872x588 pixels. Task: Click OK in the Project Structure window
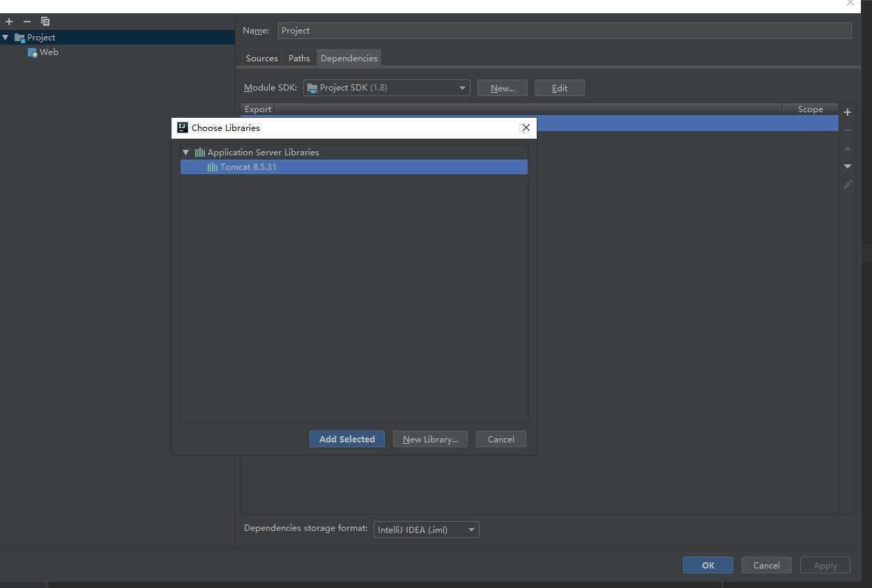tap(708, 566)
